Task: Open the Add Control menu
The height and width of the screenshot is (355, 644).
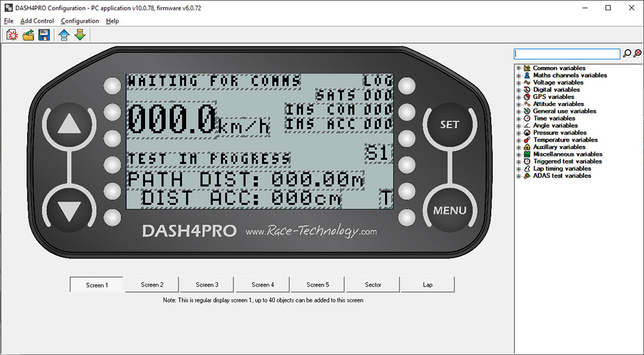Action: [37, 21]
